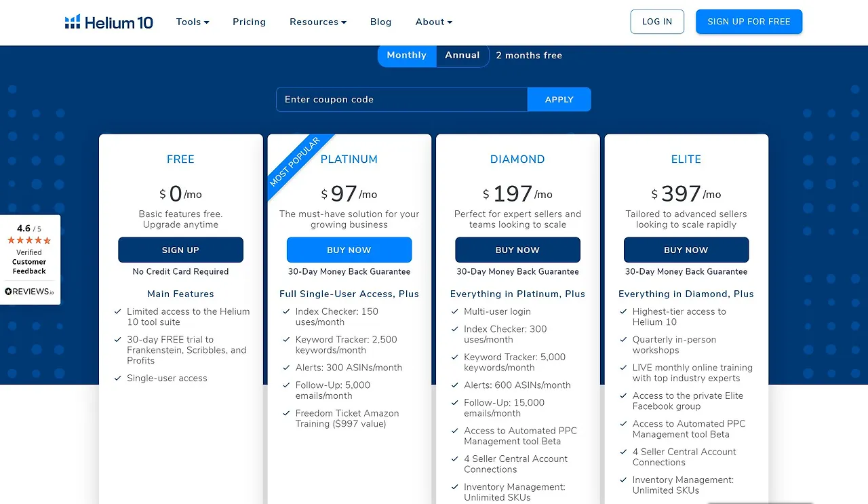
Task: Click the Diamond $197/mo price
Action: pos(517,195)
